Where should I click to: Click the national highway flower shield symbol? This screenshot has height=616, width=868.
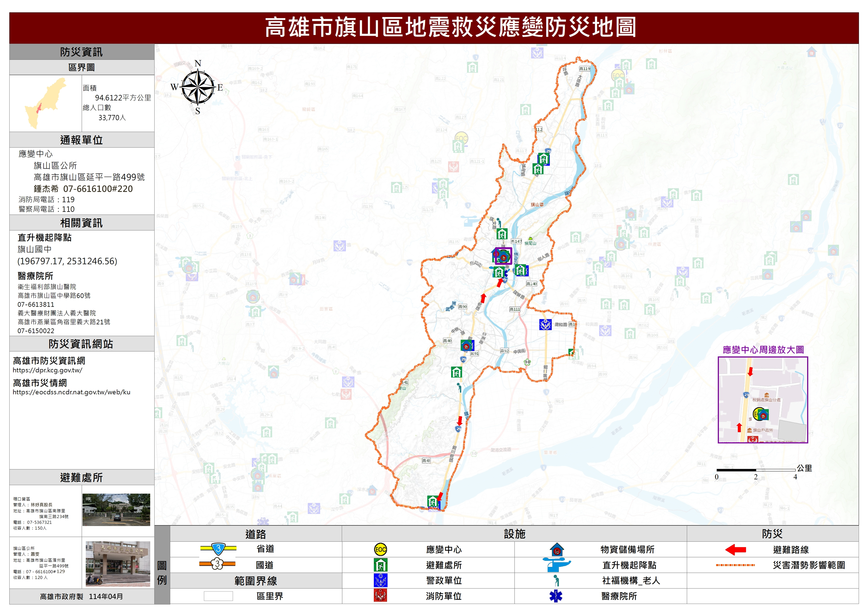[x=217, y=564]
